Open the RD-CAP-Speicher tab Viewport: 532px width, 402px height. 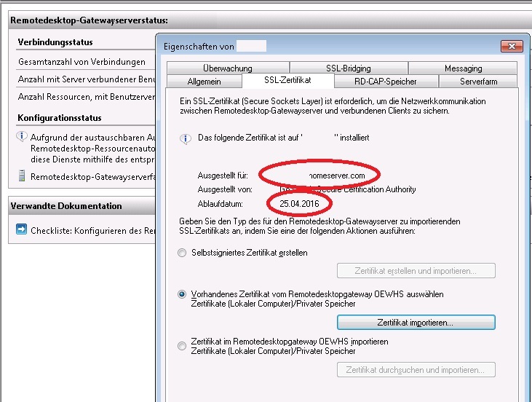[x=386, y=82]
